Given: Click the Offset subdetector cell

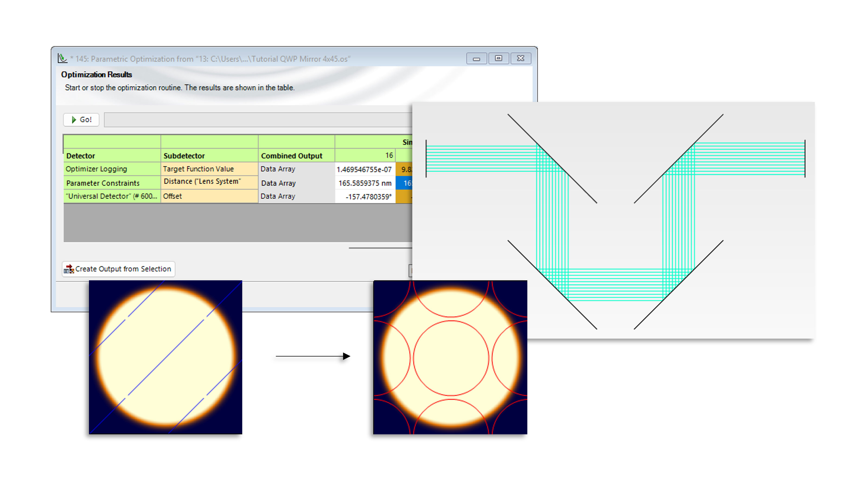Looking at the screenshot, I should [209, 196].
